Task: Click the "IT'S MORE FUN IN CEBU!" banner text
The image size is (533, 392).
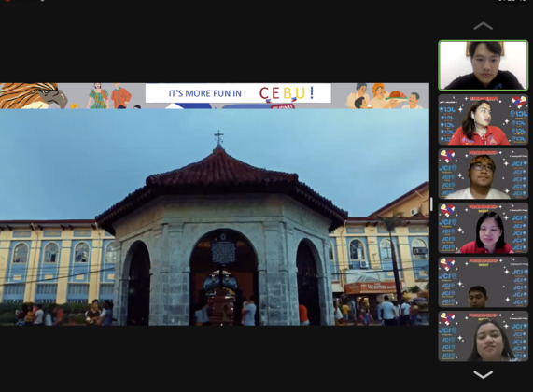Action: [238, 92]
